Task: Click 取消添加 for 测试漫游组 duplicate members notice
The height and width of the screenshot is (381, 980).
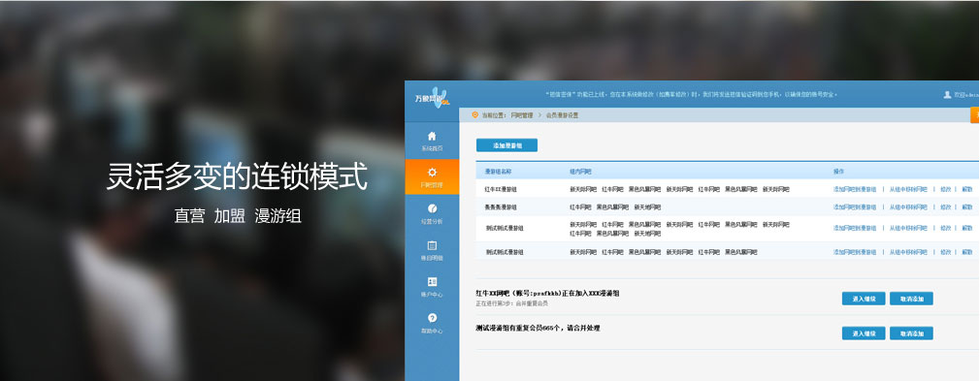Action: click(911, 333)
